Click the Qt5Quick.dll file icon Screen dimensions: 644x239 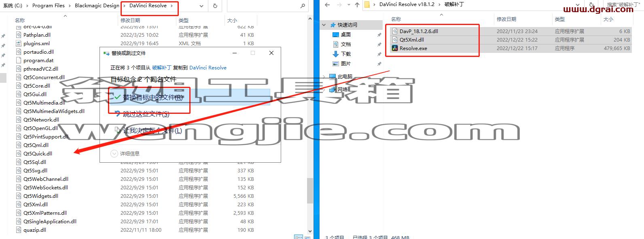tap(19, 153)
